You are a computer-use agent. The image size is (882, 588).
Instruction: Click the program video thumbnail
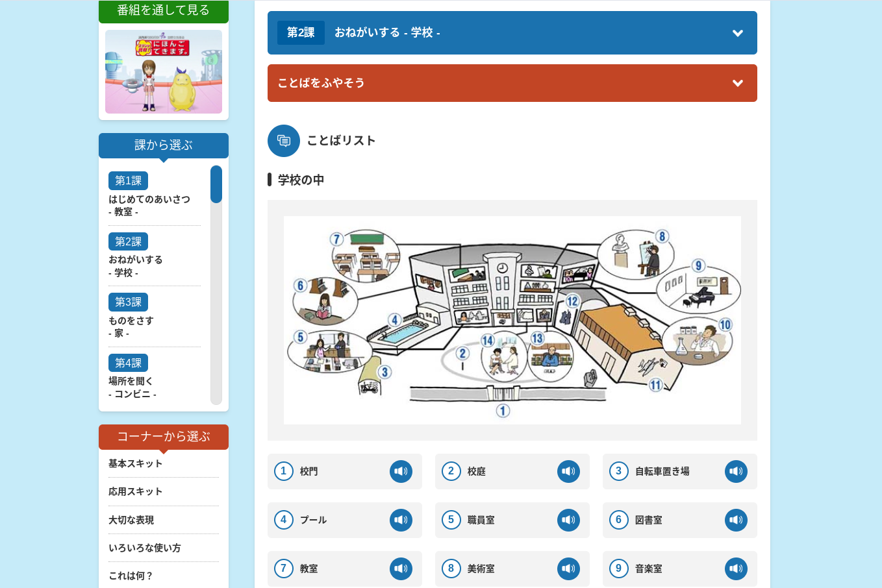point(164,72)
